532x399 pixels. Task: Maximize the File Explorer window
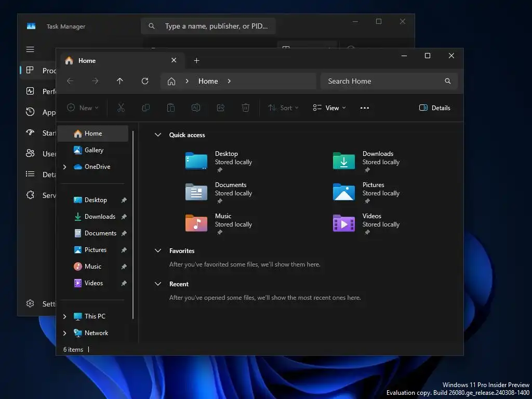click(428, 56)
